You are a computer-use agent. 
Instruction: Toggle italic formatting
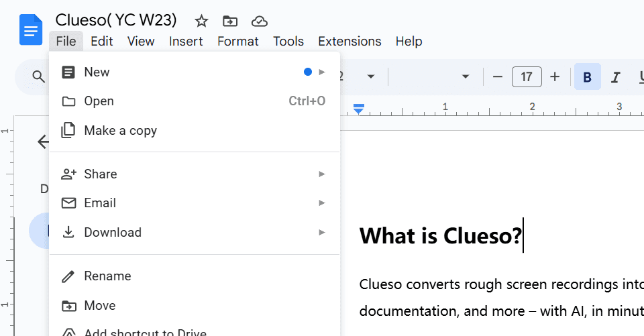[x=615, y=77]
